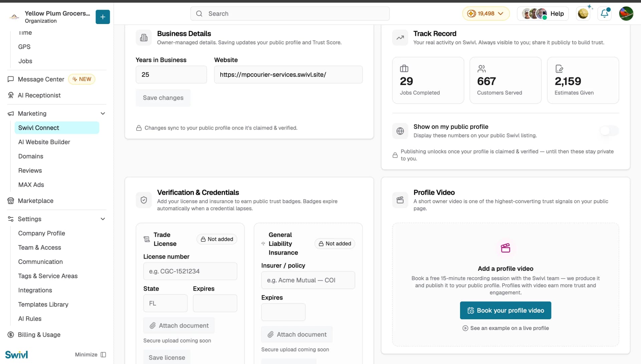The image size is (641, 364).
Task: Open the 19,498 credits dropdown
Action: (x=486, y=14)
